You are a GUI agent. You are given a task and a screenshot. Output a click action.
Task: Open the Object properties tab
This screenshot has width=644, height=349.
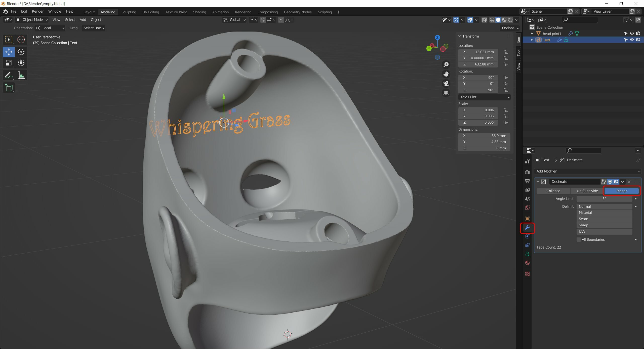click(527, 219)
